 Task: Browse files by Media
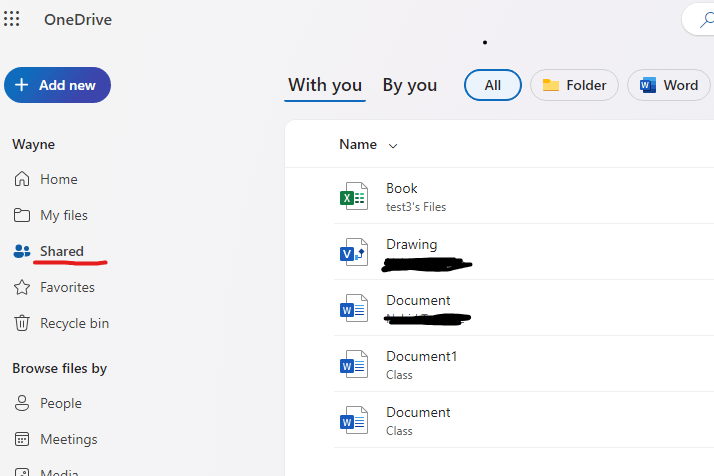[x=59, y=472]
